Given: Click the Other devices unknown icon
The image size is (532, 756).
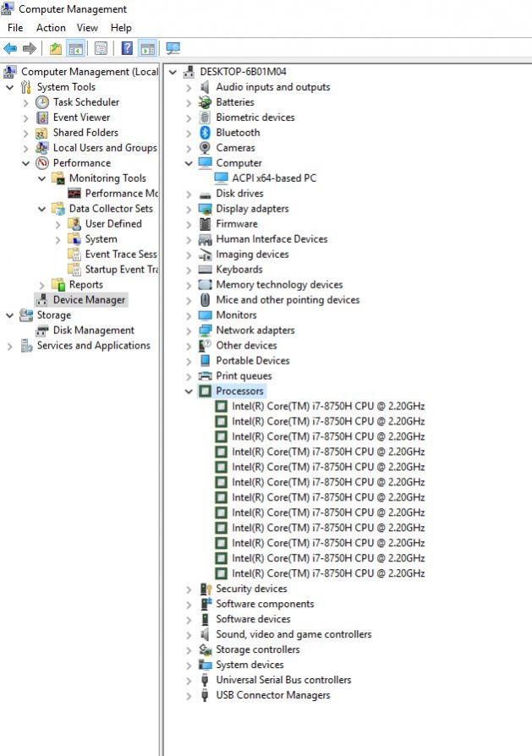Looking at the screenshot, I should pos(205,346).
